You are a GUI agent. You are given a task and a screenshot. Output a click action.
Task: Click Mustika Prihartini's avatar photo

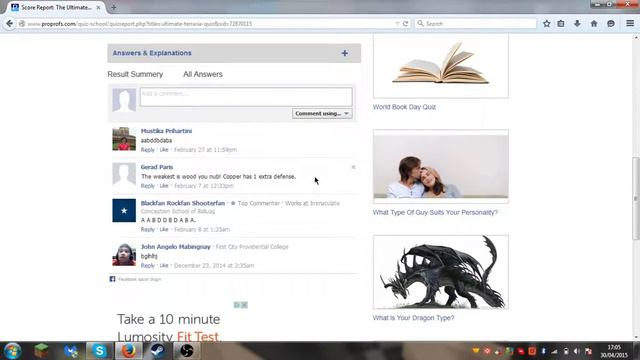tap(124, 139)
